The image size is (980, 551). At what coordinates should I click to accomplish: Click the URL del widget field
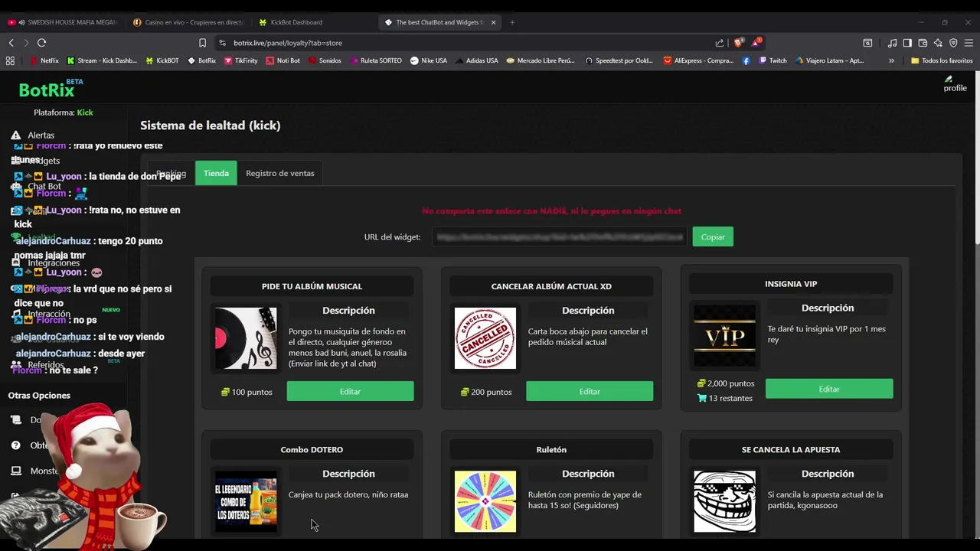[x=560, y=236]
